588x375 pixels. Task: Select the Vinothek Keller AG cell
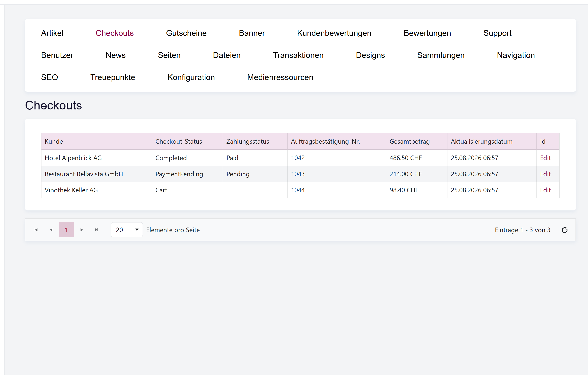96,190
